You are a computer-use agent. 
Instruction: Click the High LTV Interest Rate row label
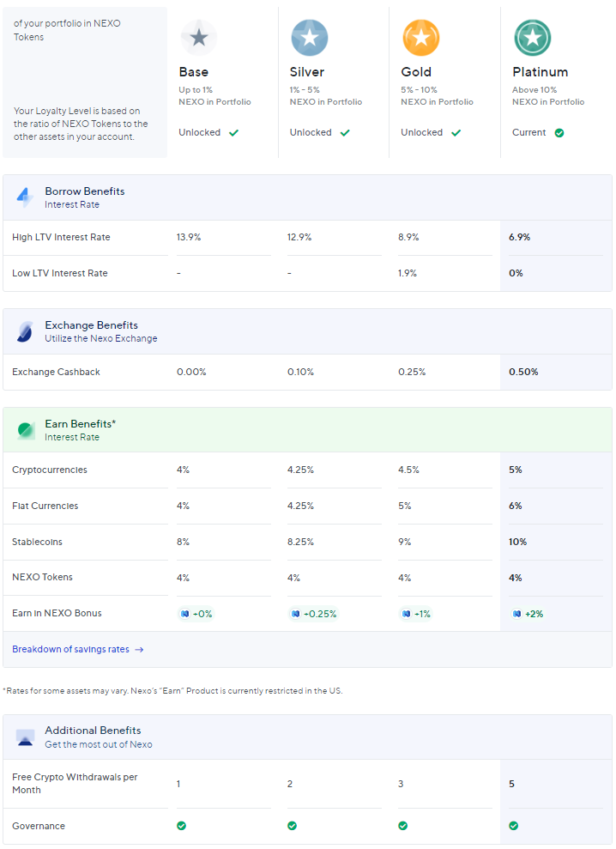click(61, 237)
